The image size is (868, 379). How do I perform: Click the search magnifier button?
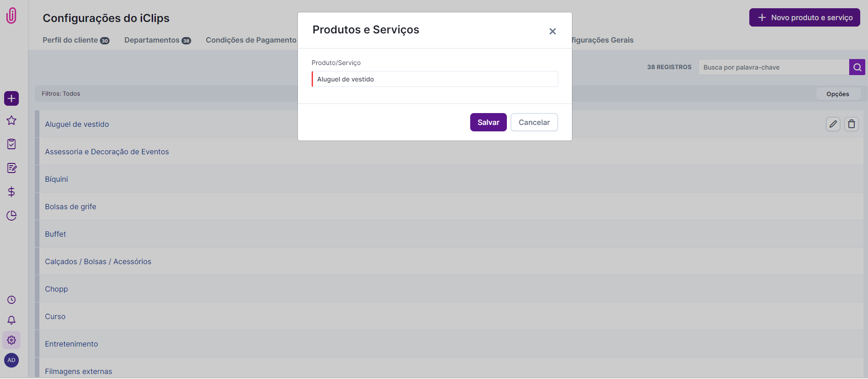[857, 67]
